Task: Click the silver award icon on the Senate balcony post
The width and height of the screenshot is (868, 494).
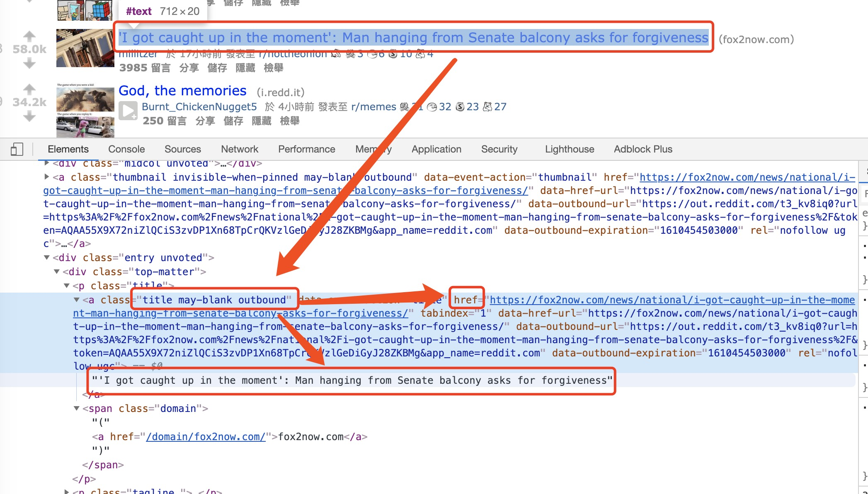Action: (393, 54)
